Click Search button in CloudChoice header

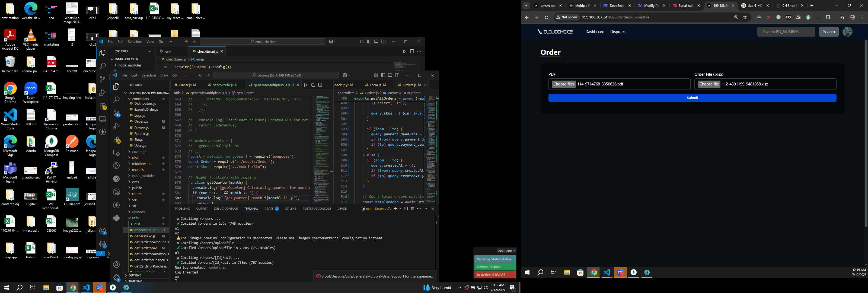tap(829, 32)
